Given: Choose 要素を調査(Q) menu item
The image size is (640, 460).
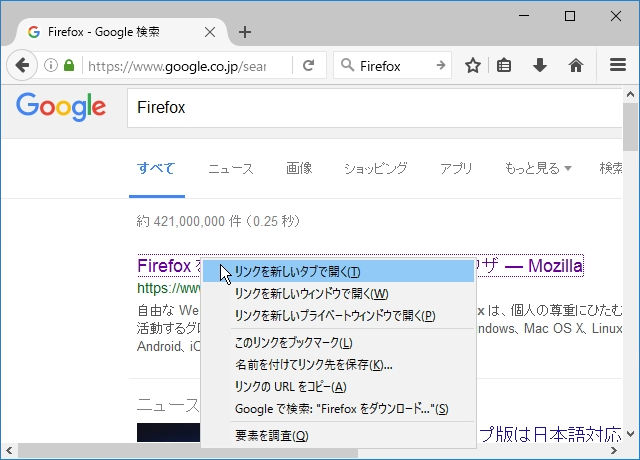Looking at the screenshot, I should 338,436.
